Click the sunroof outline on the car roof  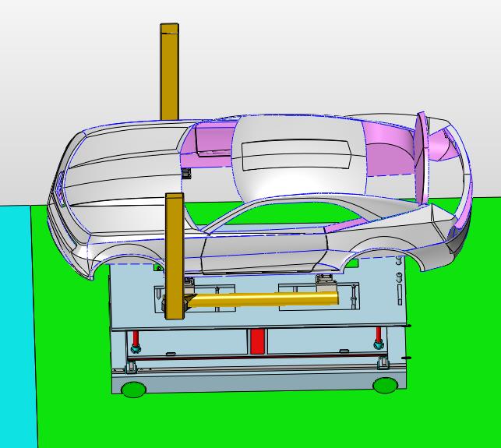295,155
